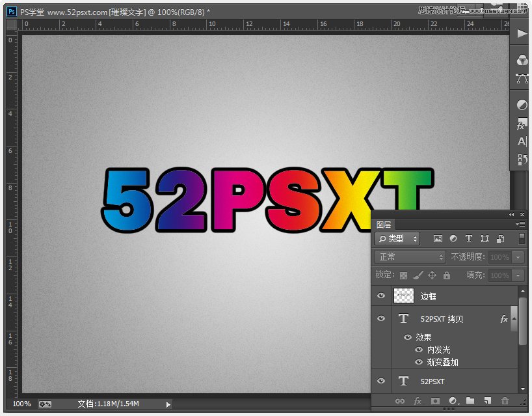Open the 正常 blend mode dropdown

click(410, 257)
